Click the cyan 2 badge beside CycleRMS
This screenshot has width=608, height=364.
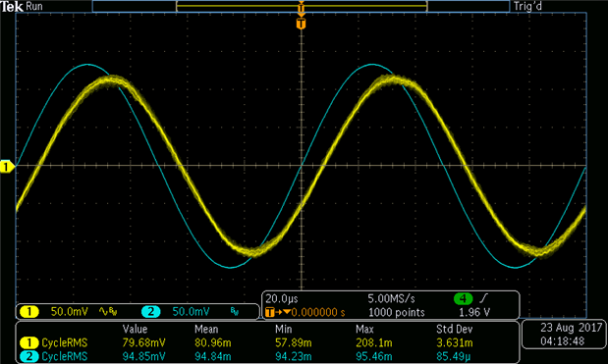click(x=29, y=356)
